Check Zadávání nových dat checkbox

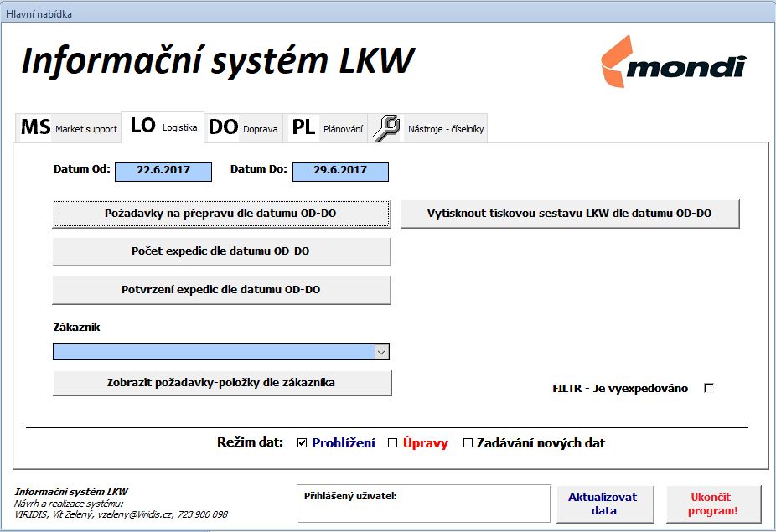point(468,443)
